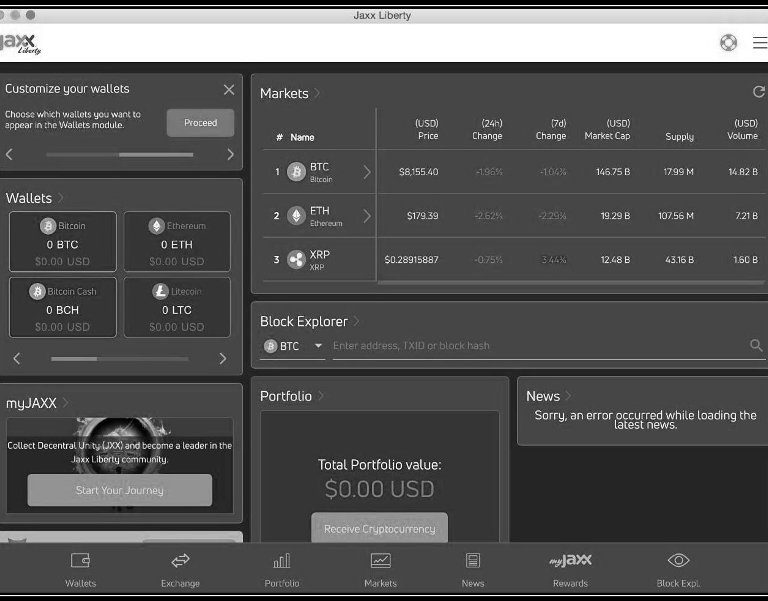Go to previous customize tip arrow
This screenshot has height=601, width=768.
pos(9,154)
